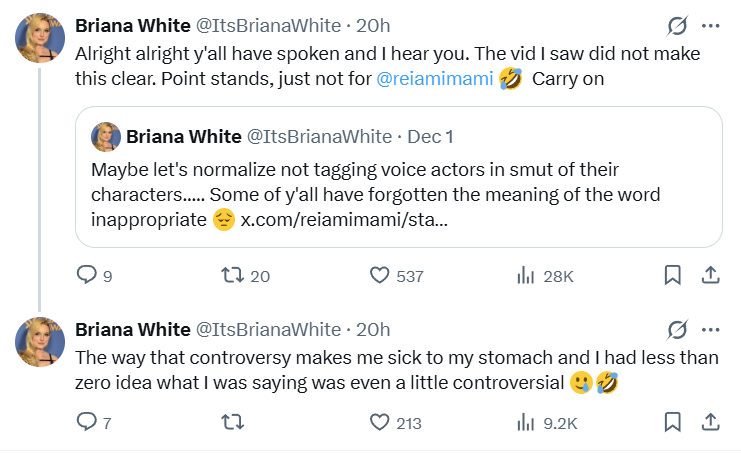Like the first tweet with 537 likes
The image size is (741, 455).
380,276
